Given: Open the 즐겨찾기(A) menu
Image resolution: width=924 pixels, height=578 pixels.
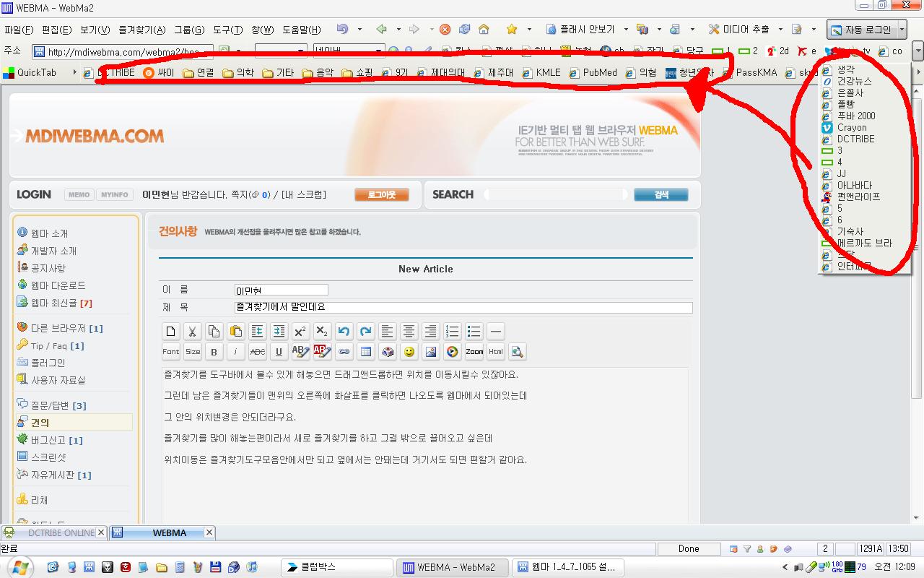Looking at the screenshot, I should point(142,30).
